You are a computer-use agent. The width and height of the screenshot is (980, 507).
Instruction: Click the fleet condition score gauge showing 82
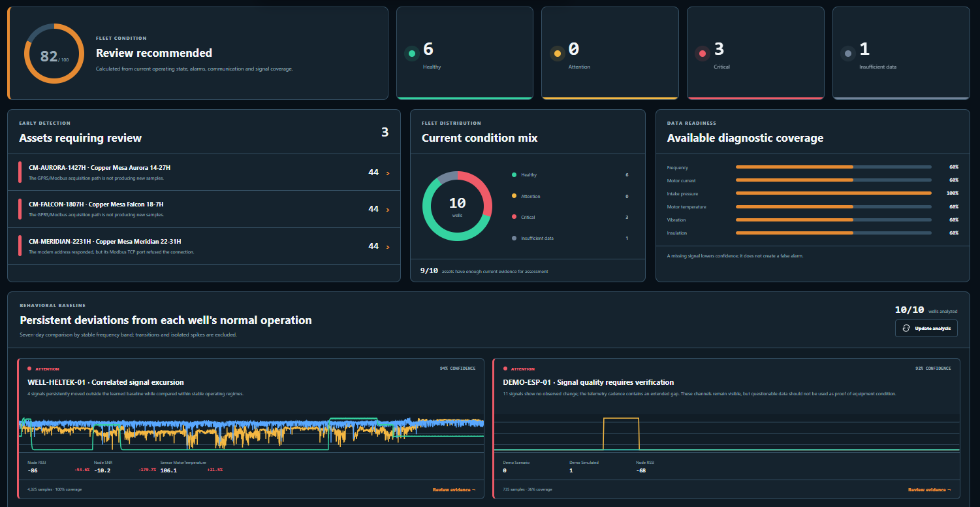click(54, 53)
